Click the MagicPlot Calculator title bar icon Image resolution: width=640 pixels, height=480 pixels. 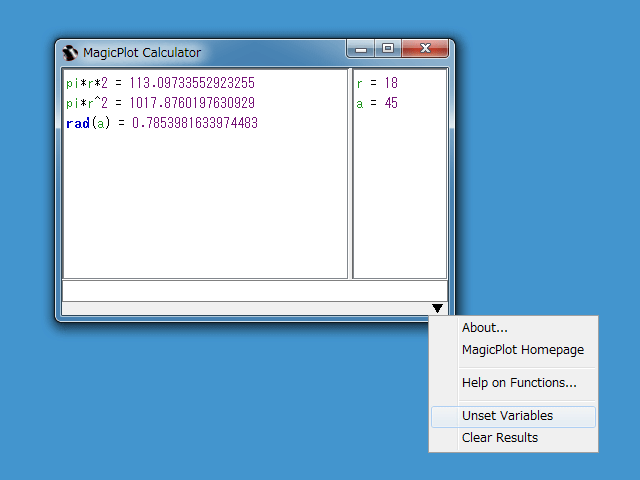point(70,53)
